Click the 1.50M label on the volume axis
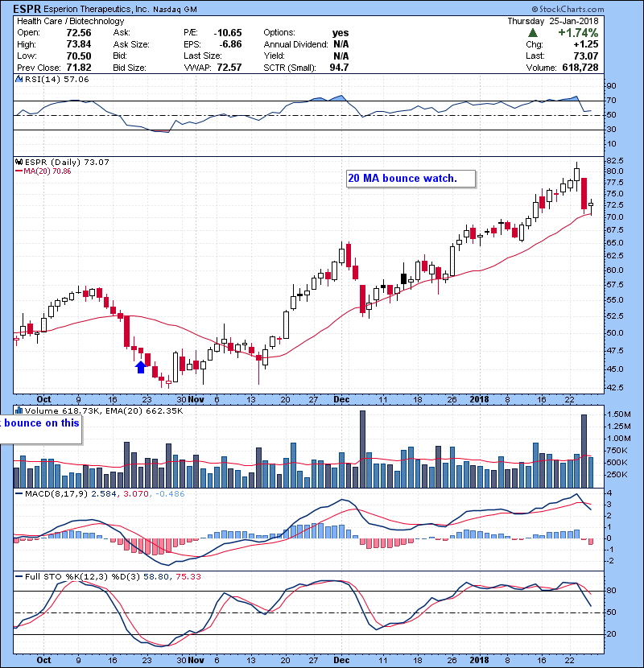This screenshot has height=668, width=644. [619, 414]
